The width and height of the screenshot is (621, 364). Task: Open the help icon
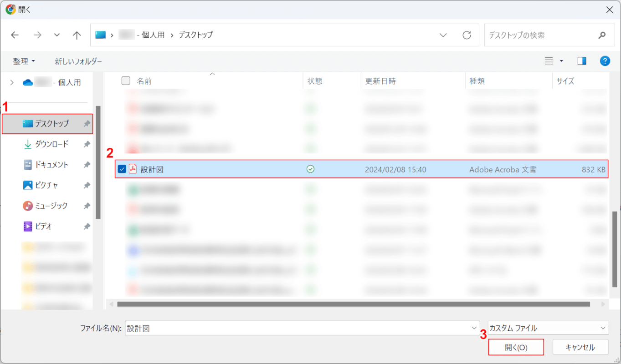[x=605, y=61]
